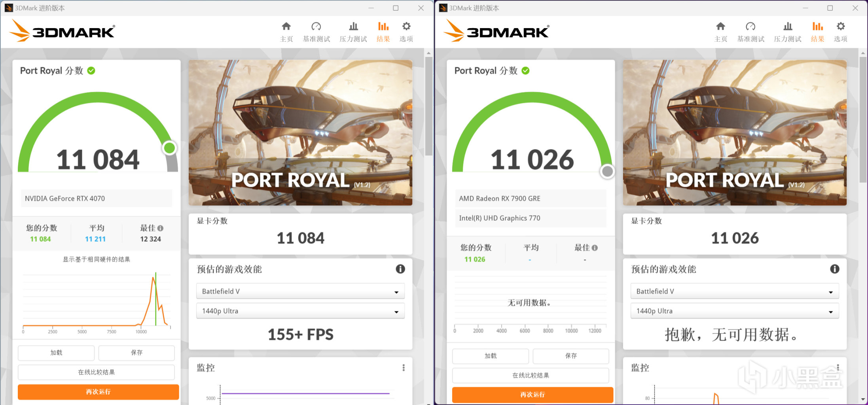Image resolution: width=868 pixels, height=405 pixels.
Task: Click info icon next to 最佳 in right window
Action: click(595, 248)
